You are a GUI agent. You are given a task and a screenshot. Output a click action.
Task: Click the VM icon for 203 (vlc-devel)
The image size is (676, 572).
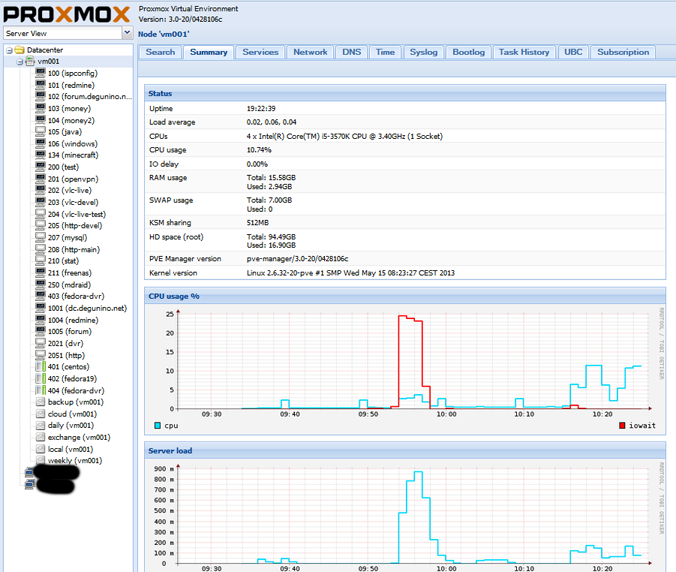tap(41, 202)
